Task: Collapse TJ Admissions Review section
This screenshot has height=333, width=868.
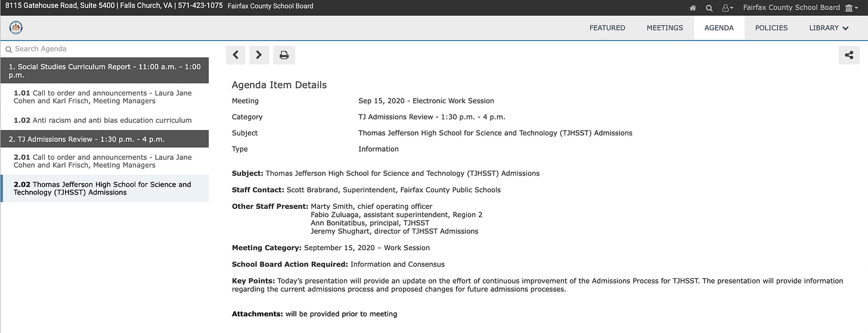Action: pyautogui.click(x=104, y=139)
